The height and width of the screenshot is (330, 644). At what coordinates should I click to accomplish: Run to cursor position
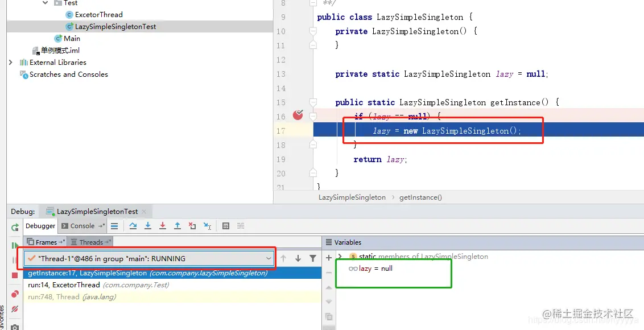(207, 226)
